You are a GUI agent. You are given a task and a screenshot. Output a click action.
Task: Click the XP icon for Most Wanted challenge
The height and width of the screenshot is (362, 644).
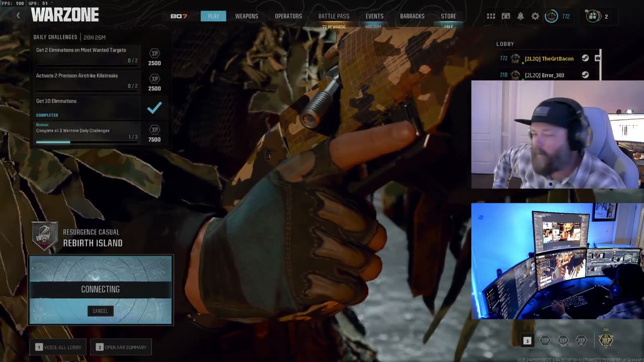[154, 53]
